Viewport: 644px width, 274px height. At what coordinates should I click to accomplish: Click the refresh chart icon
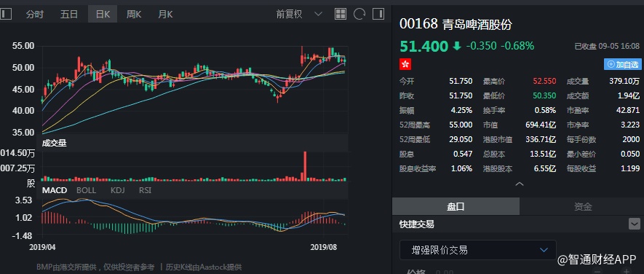point(359,14)
